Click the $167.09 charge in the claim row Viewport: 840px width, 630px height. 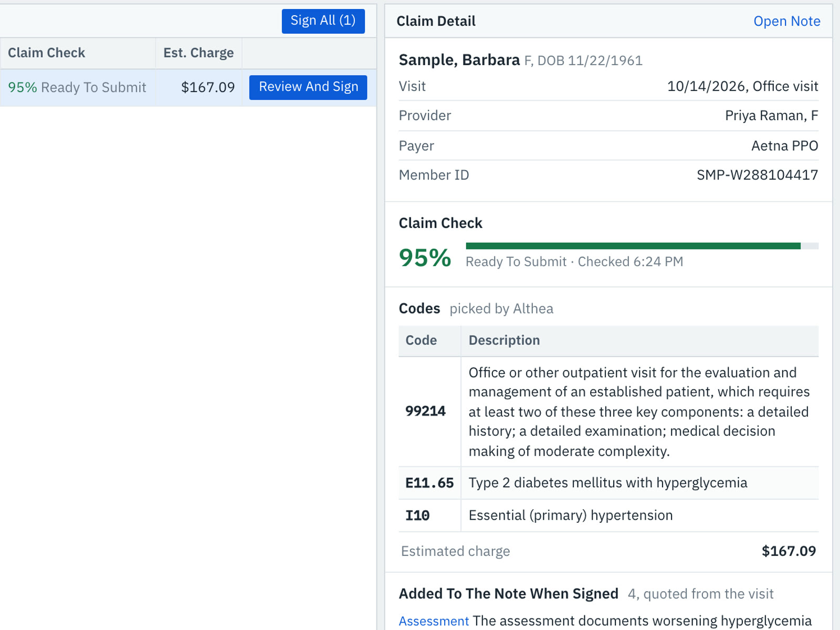[208, 88]
